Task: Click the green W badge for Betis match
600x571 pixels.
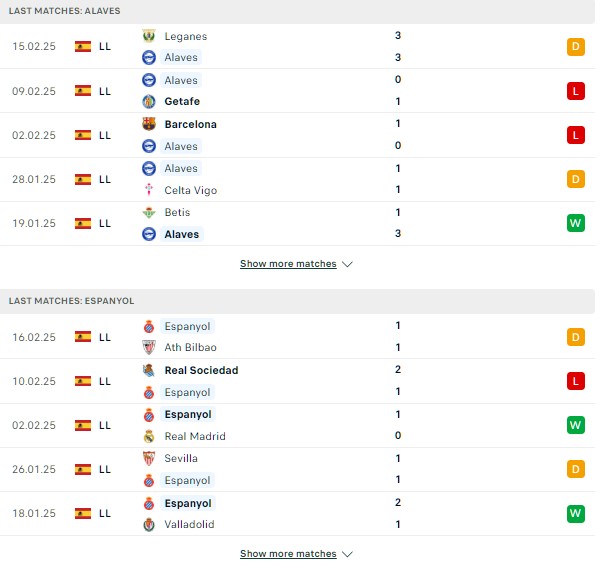Action: (x=576, y=223)
